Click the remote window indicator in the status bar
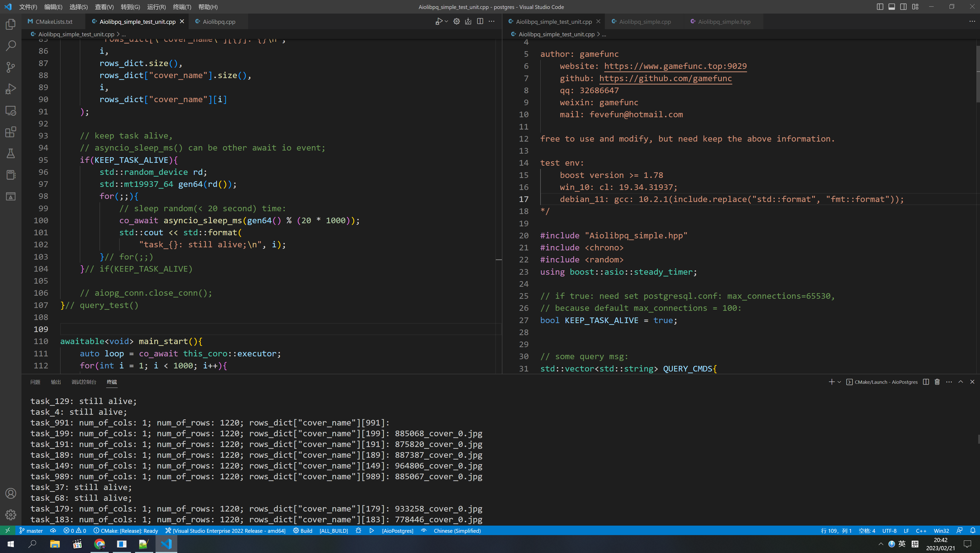The height and width of the screenshot is (553, 980). (x=8, y=530)
